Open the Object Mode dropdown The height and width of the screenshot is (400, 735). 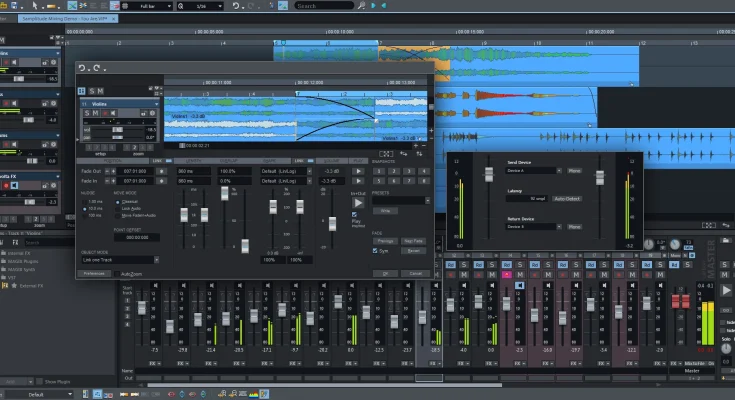tap(119, 260)
